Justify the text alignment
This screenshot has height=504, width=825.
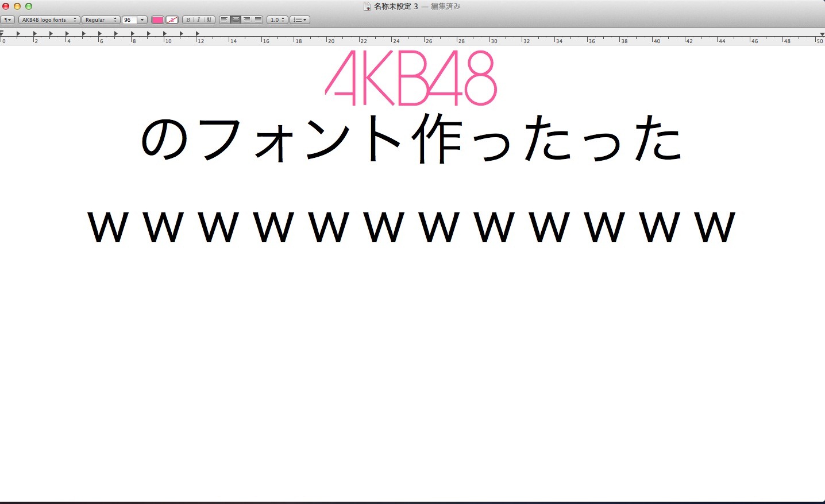tap(258, 20)
